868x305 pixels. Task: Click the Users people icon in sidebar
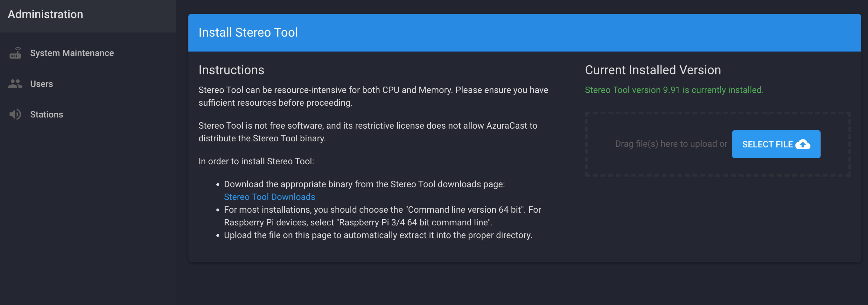(15, 84)
